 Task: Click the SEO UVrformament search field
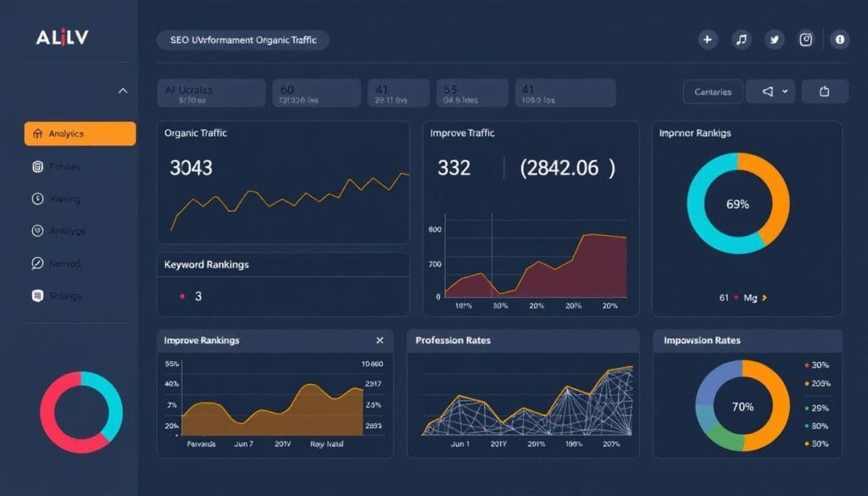pyautogui.click(x=242, y=39)
